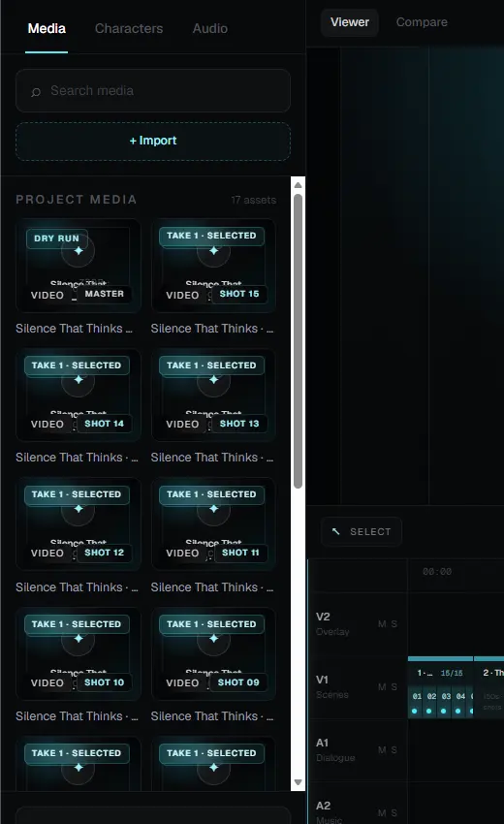Click the sparkle icon on SHOT 09 card
Screen dimensions: 504x824
[x=213, y=639]
